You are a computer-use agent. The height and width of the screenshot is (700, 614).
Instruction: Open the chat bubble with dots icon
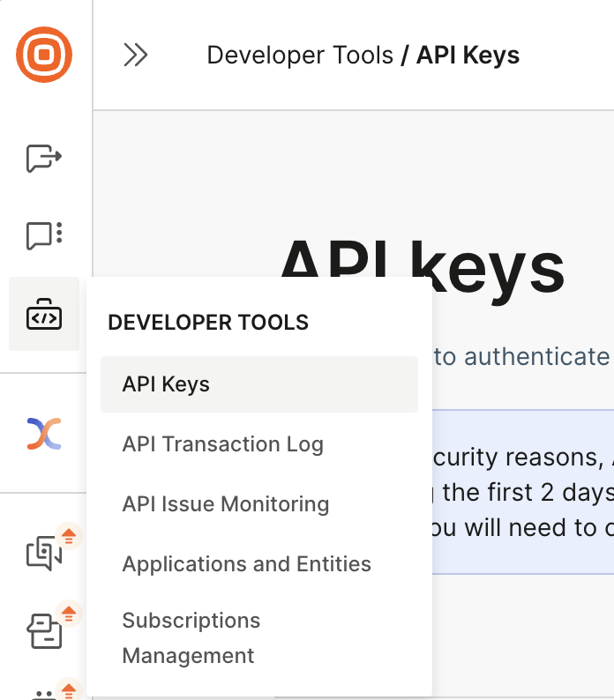[x=44, y=235]
